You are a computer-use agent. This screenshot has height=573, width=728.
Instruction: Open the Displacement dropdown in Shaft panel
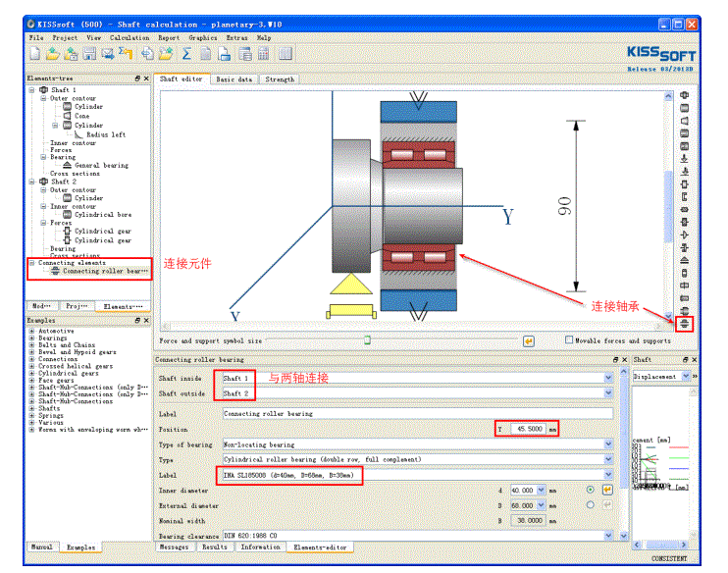point(685,376)
